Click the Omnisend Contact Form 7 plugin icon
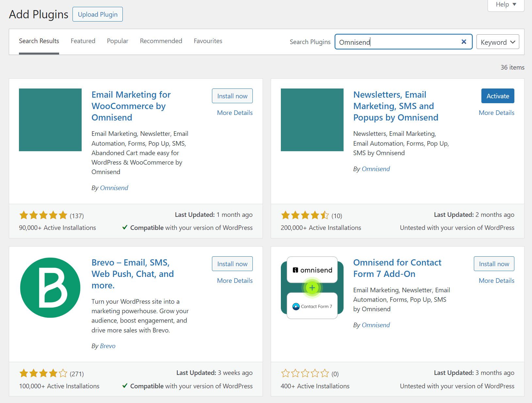 312,288
